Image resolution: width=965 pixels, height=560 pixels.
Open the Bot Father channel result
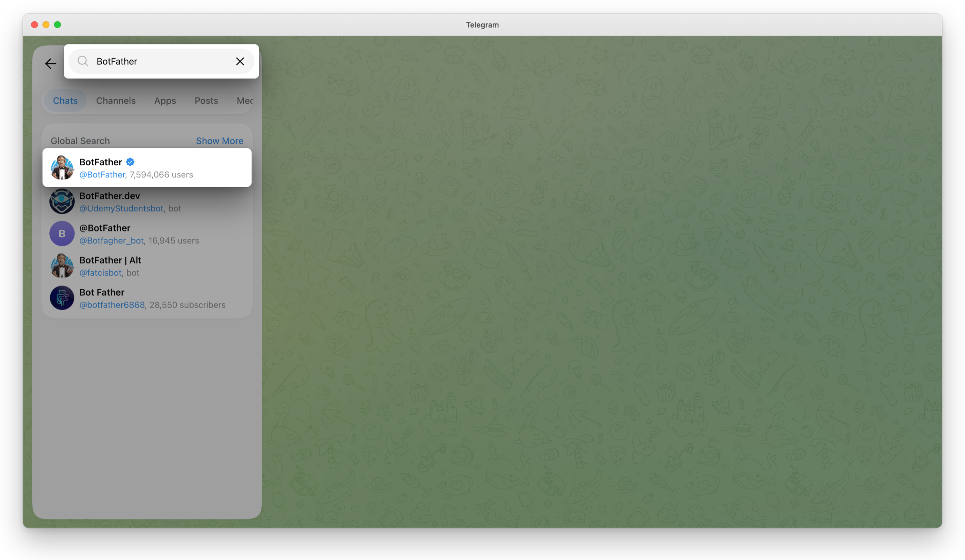[x=147, y=298]
